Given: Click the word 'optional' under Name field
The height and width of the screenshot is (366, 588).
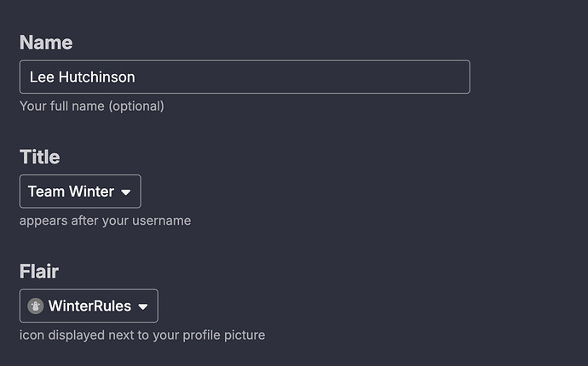Looking at the screenshot, I should point(136,106).
